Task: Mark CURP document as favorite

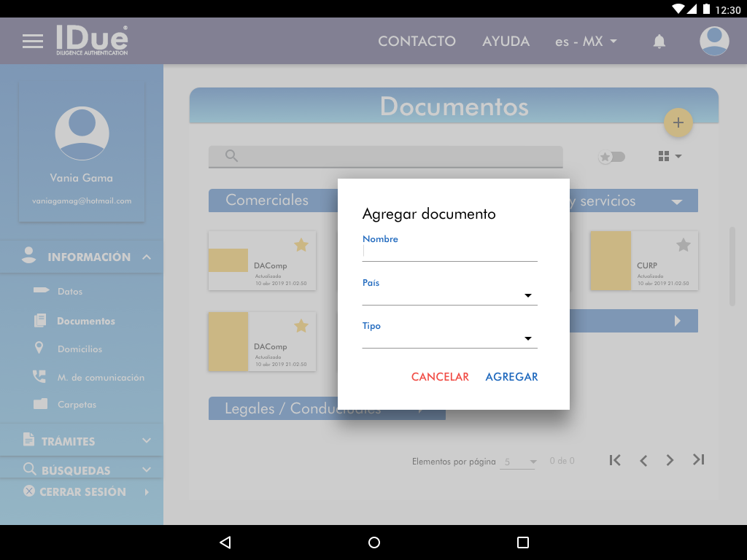Action: click(x=683, y=245)
